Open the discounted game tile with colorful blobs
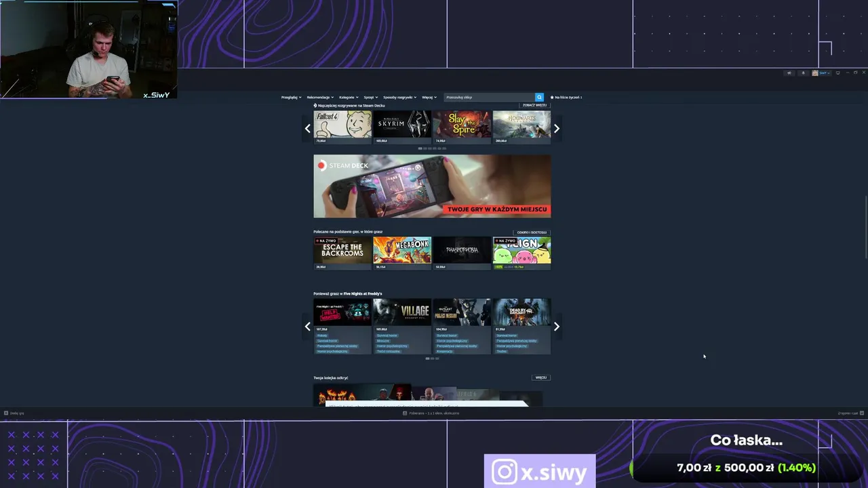This screenshot has height=488, width=868. [521, 253]
